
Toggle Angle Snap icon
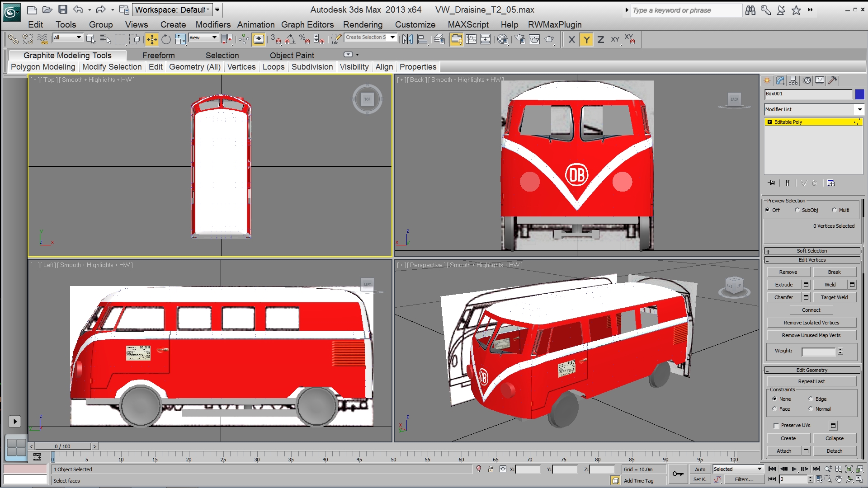coord(290,40)
